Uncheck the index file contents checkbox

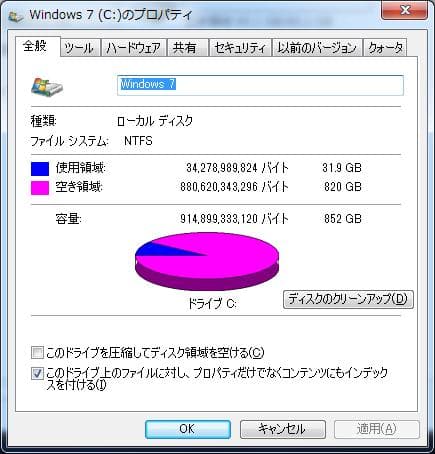[37, 373]
